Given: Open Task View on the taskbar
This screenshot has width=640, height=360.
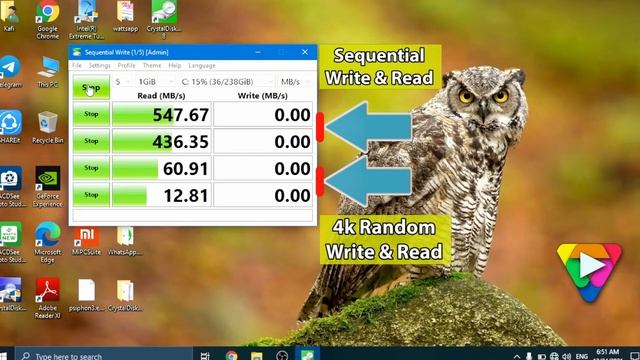Looking at the screenshot, I should (205, 356).
